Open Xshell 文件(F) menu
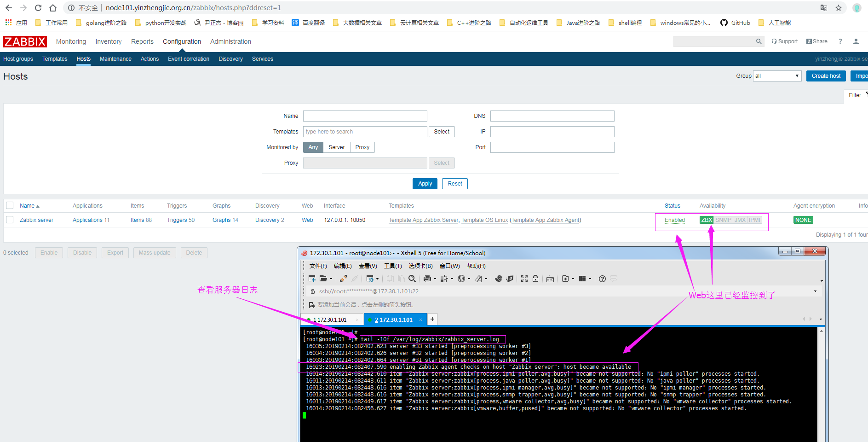The image size is (868, 442). click(x=318, y=266)
